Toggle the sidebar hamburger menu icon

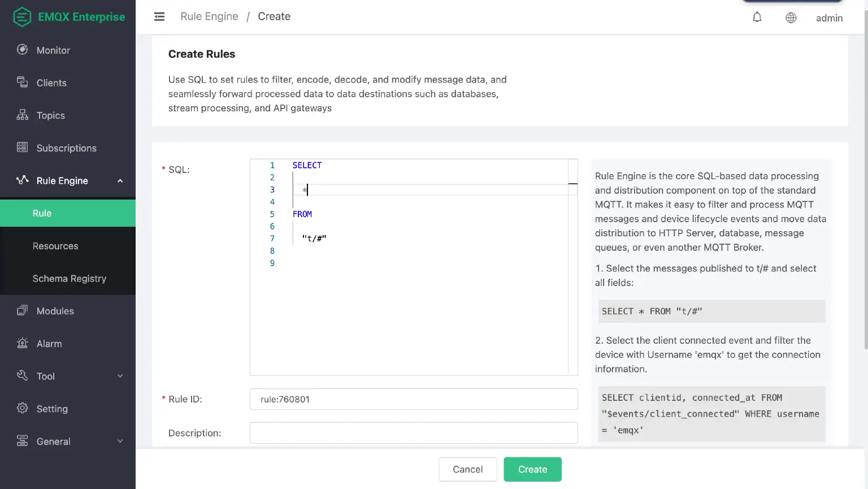(159, 17)
